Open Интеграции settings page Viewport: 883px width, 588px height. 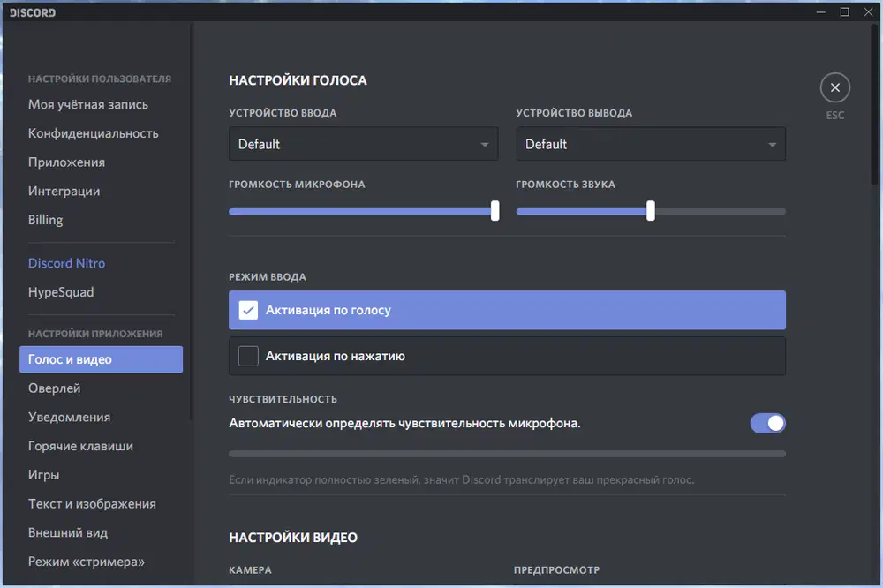point(64,191)
